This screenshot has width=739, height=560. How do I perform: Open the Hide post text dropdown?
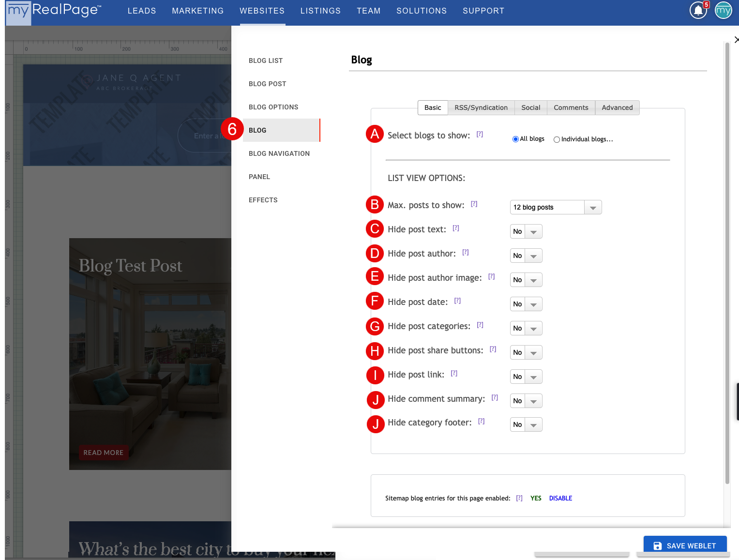pyautogui.click(x=526, y=231)
